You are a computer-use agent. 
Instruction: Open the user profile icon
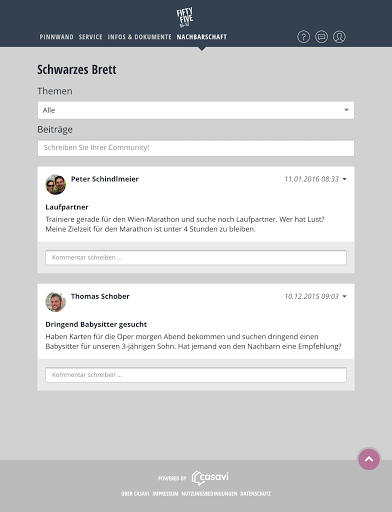[339, 37]
